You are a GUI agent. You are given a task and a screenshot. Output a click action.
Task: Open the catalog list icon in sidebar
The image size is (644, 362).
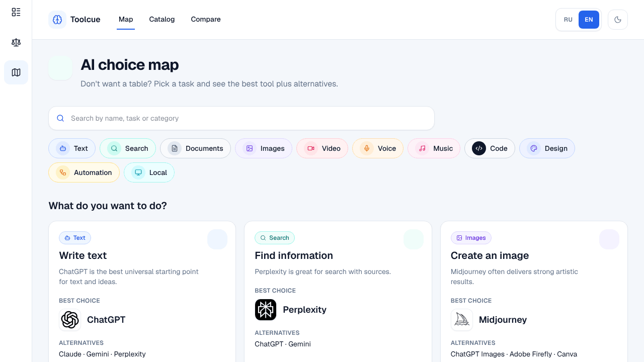(16, 12)
